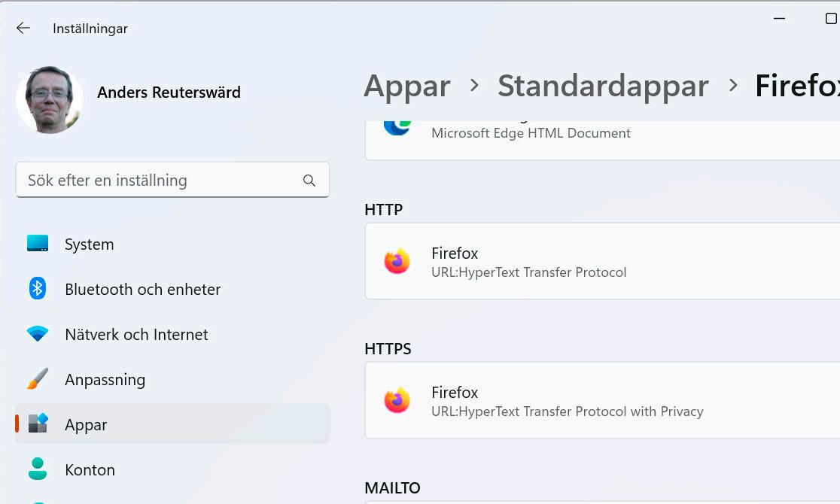Open the Bluetooth och enheter section
This screenshot has width=840, height=504.
point(142,290)
